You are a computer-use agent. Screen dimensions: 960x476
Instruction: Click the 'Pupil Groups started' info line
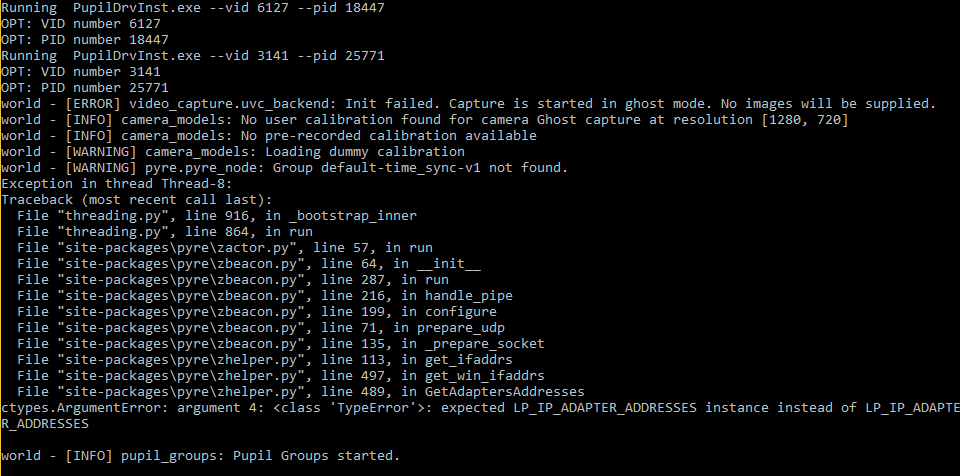click(x=201, y=455)
